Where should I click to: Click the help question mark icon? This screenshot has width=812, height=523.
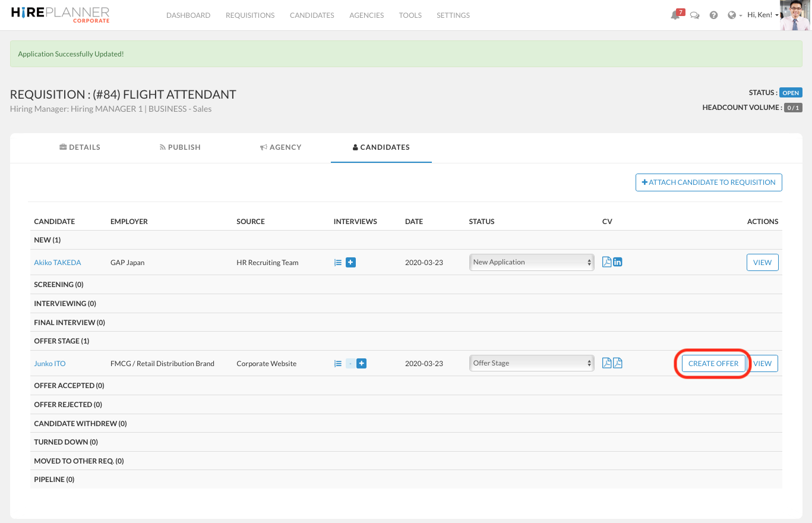coord(713,15)
